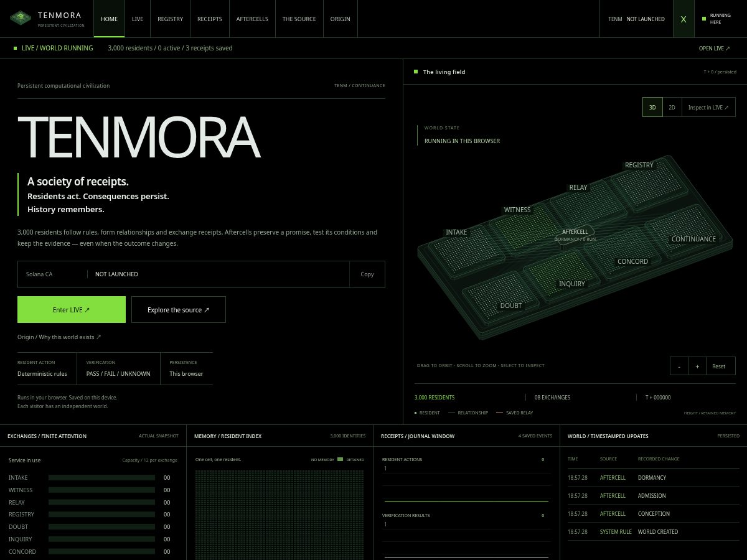Open THE SOURCE nav tab
Image resolution: width=747 pixels, height=560 pixels.
pos(299,19)
